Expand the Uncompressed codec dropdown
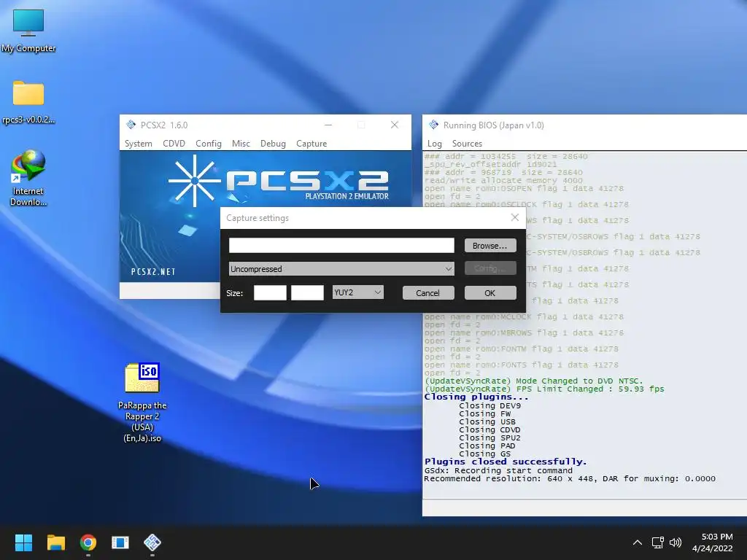Screen dimensions: 747x560 pos(341,268)
